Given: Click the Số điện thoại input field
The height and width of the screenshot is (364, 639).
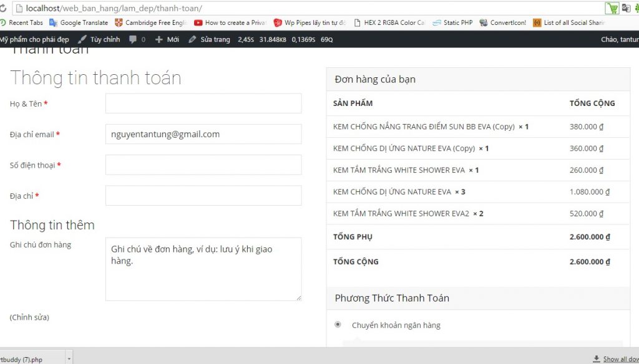Looking at the screenshot, I should 203,165.
